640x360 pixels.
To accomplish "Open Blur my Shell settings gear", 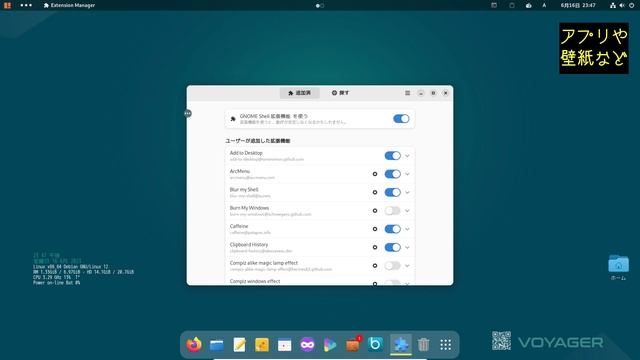I will [375, 192].
